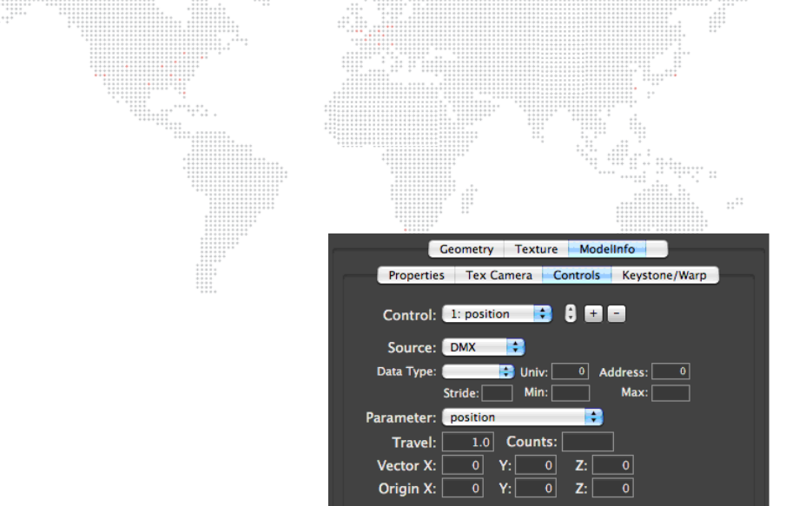Select the Controls sub-tab
The image size is (812, 506).
(x=577, y=275)
